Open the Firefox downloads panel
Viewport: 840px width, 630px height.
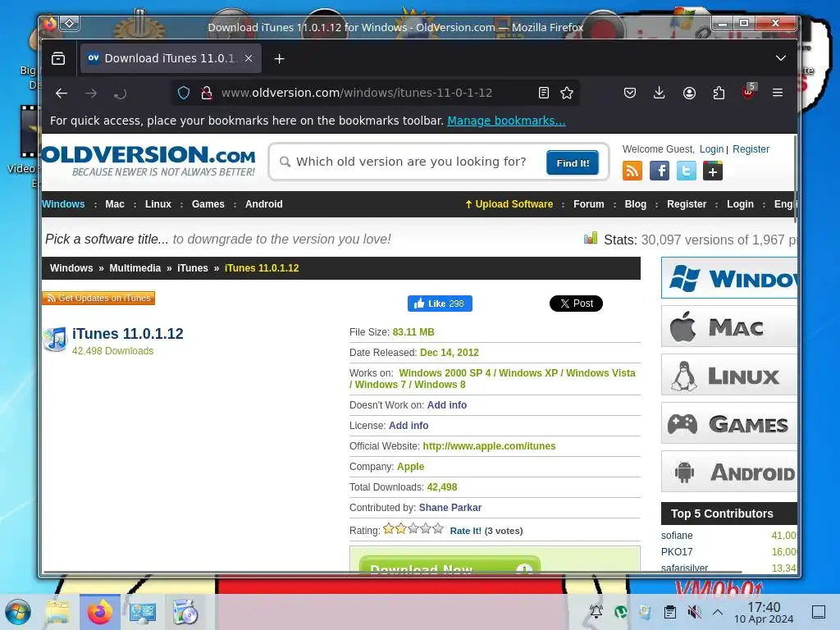660,93
